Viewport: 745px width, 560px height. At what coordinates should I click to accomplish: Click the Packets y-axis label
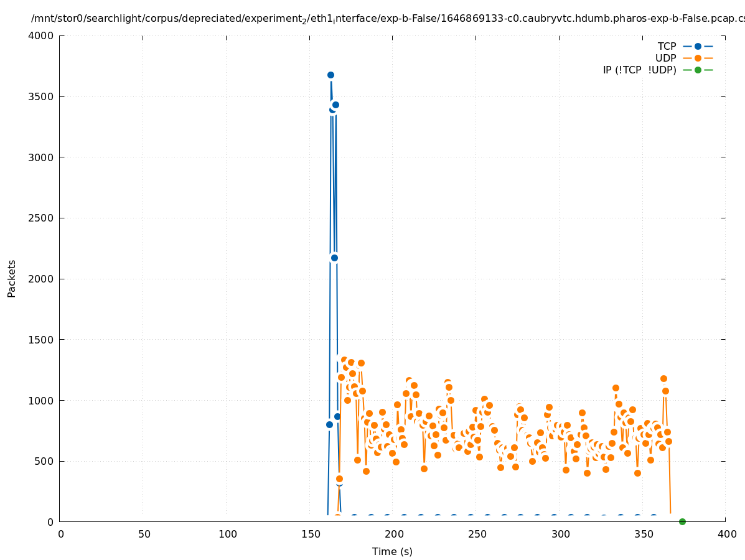click(12, 279)
